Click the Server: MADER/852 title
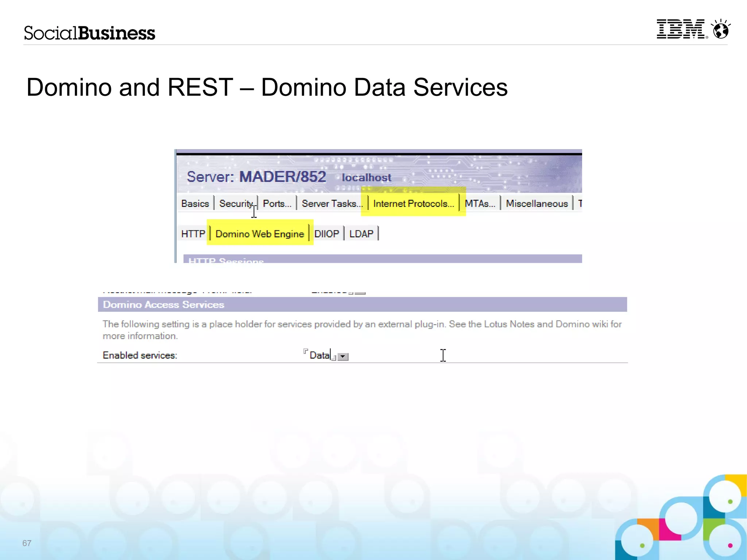 (256, 177)
